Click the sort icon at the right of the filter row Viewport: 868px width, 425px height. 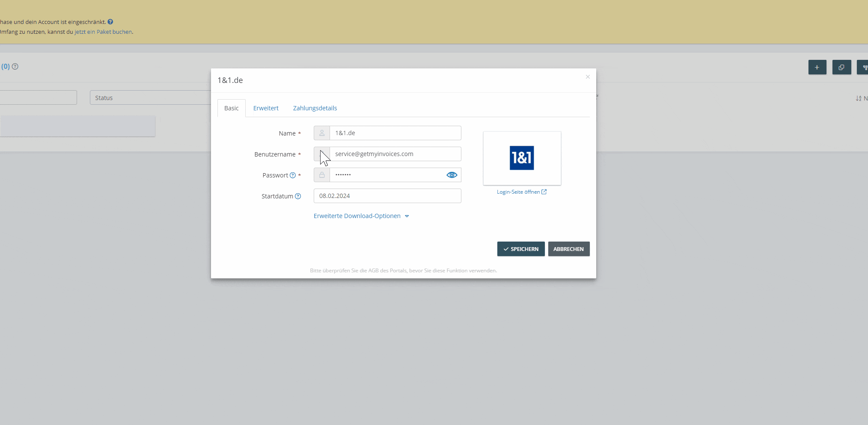(859, 98)
